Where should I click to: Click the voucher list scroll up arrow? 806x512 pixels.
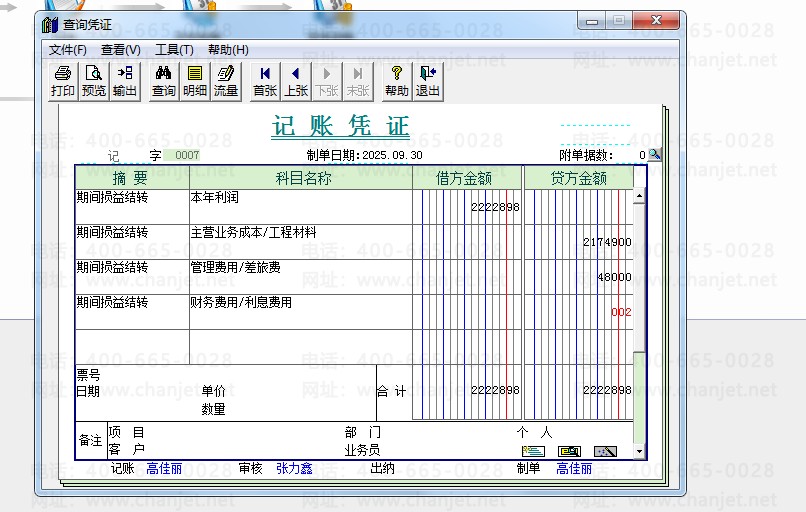639,196
